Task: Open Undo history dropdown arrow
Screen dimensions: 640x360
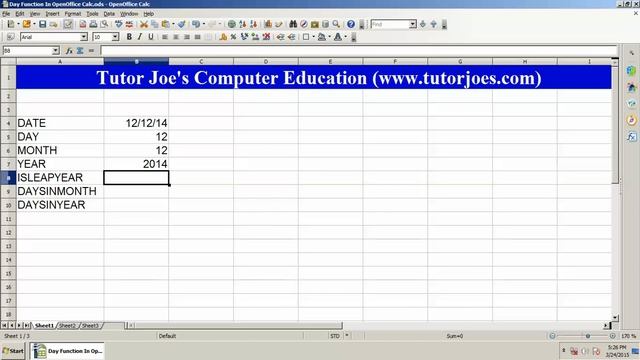Action: click(204, 24)
